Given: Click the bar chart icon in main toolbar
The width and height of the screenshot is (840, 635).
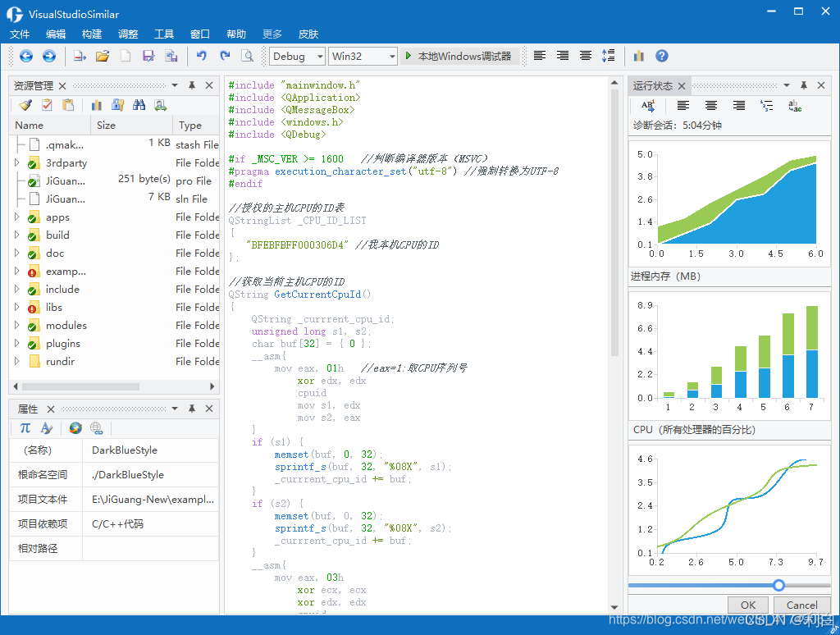Looking at the screenshot, I should 638,57.
